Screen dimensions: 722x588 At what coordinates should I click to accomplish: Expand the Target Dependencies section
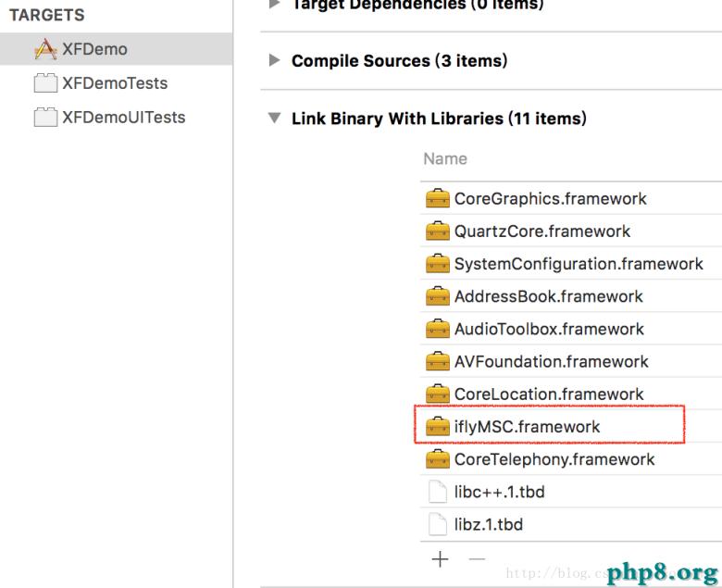pyautogui.click(x=274, y=4)
